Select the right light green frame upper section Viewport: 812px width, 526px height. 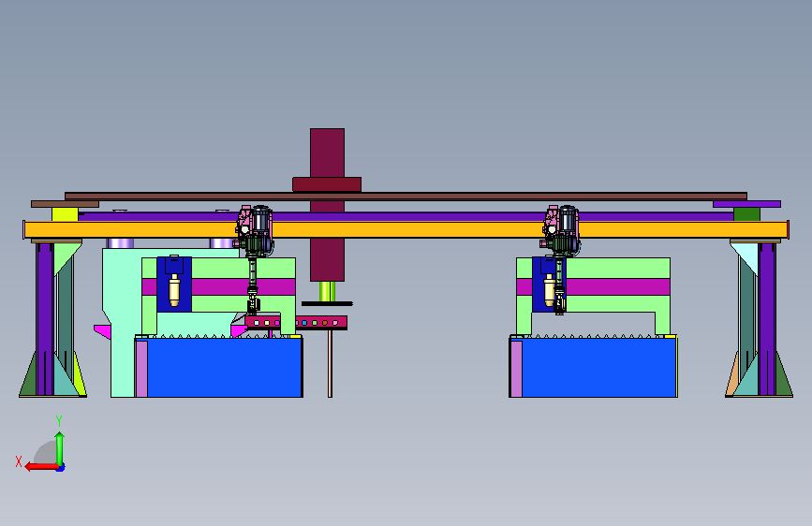coord(618,269)
